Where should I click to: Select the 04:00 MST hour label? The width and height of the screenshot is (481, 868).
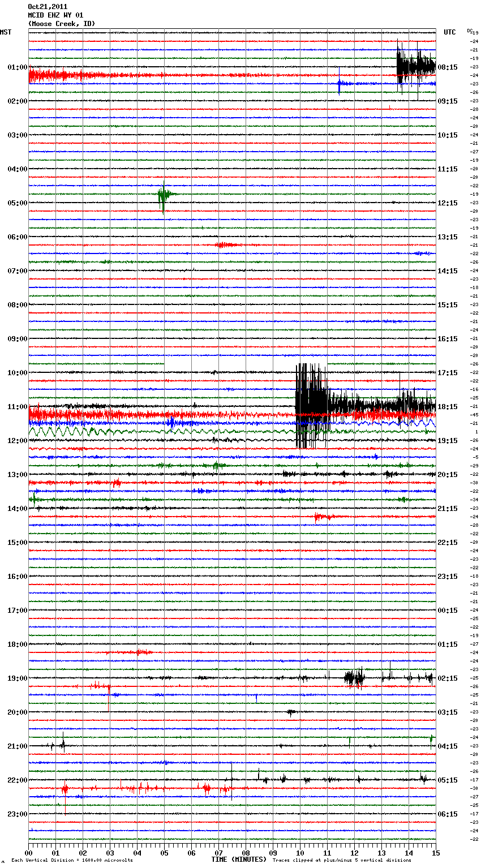(18, 169)
